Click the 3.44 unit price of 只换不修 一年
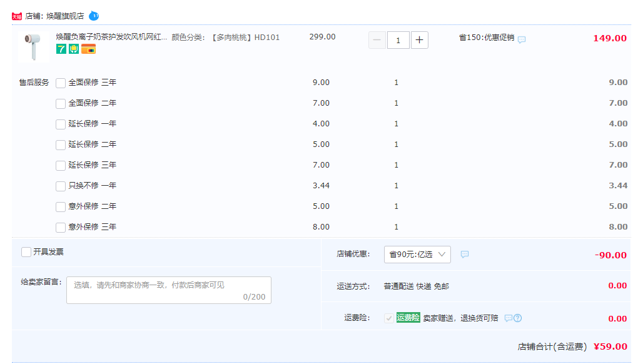The height and width of the screenshot is (364, 638). pyautogui.click(x=321, y=186)
